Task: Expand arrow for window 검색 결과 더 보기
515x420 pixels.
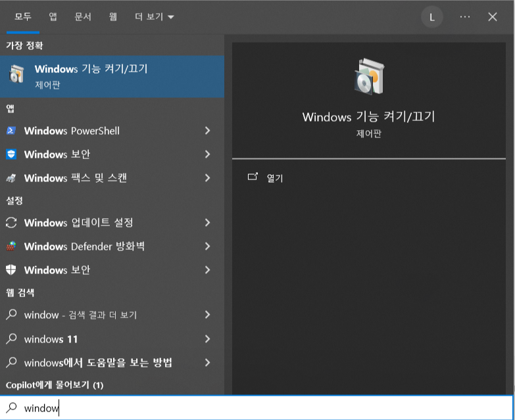Action: tap(207, 315)
